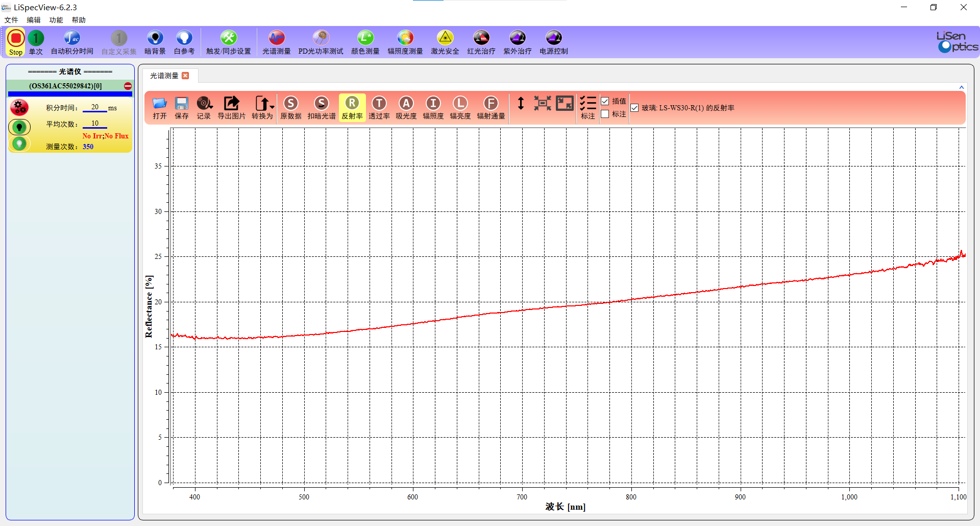
Task: Click the red Stop acquisition button
Action: [x=16, y=39]
